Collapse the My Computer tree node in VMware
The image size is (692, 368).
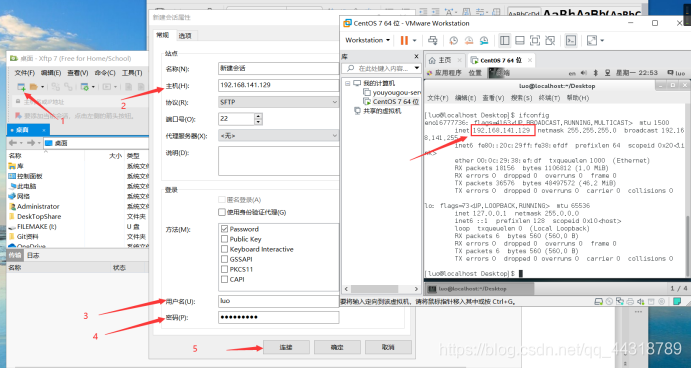348,83
